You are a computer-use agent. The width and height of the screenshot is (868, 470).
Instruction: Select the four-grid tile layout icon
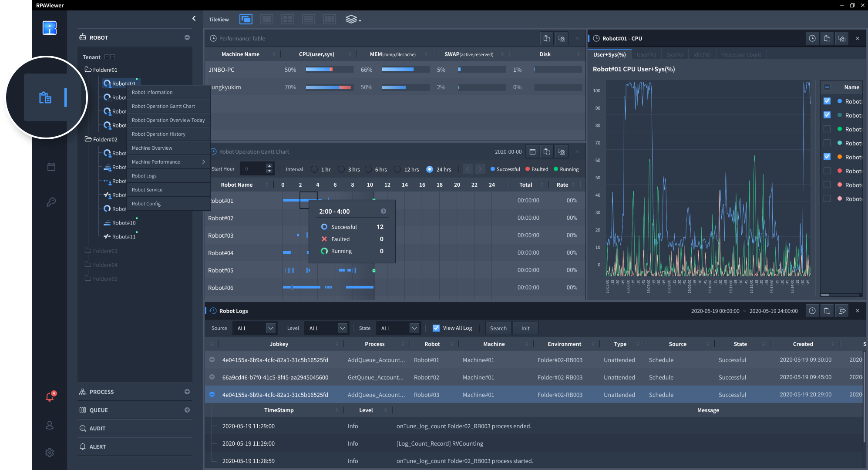287,20
